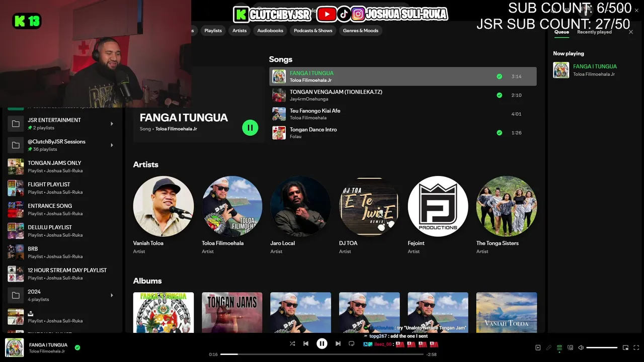Toggle saved checkmark next to the now-playing title
Viewport: 644px width, 362px height.
[77, 347]
